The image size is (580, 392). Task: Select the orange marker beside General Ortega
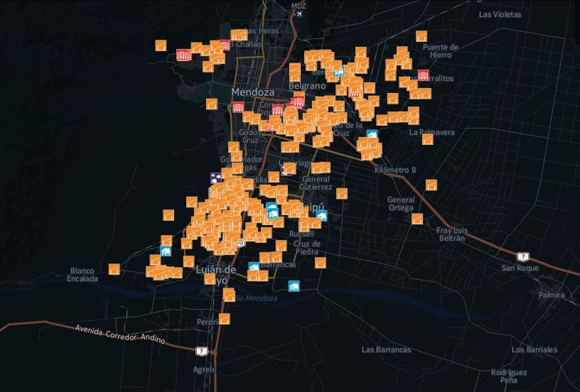tap(417, 219)
